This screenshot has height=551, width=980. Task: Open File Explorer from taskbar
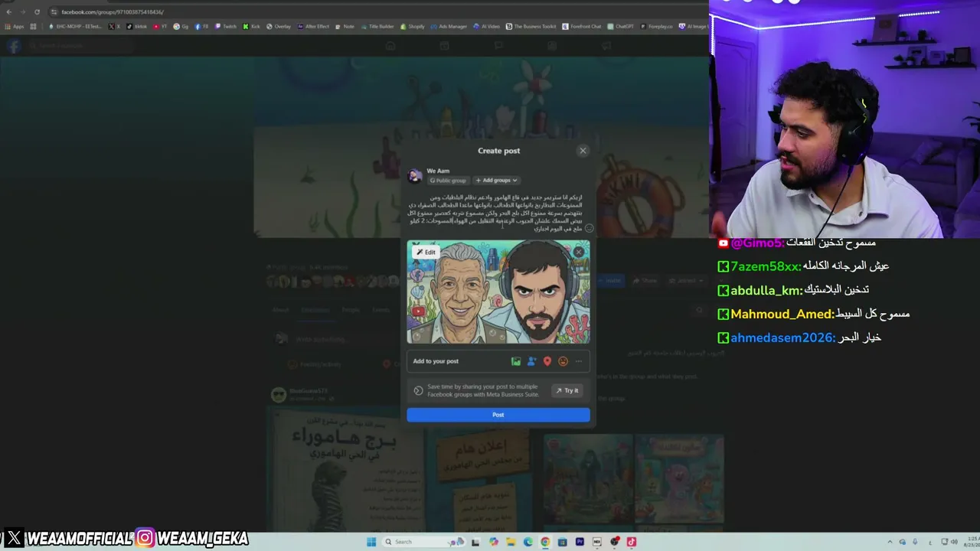(x=511, y=542)
